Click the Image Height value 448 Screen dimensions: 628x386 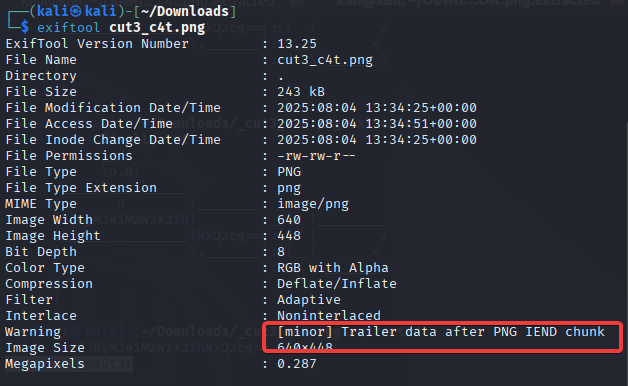pyautogui.click(x=289, y=236)
